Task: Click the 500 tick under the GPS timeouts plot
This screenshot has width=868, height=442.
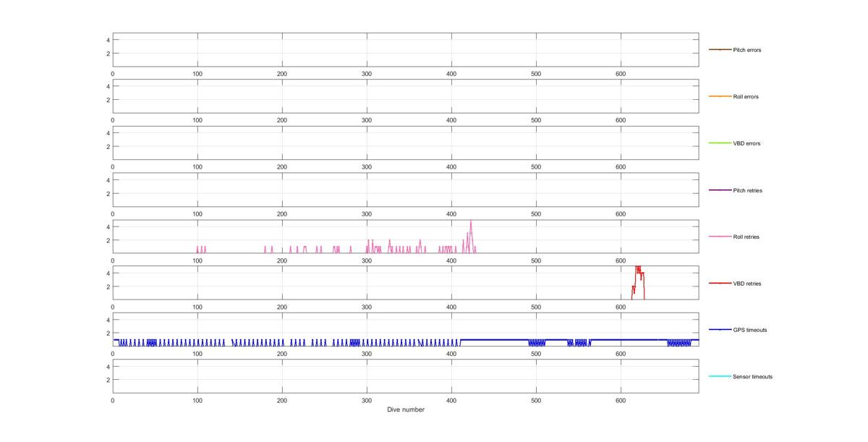Action: [536, 354]
